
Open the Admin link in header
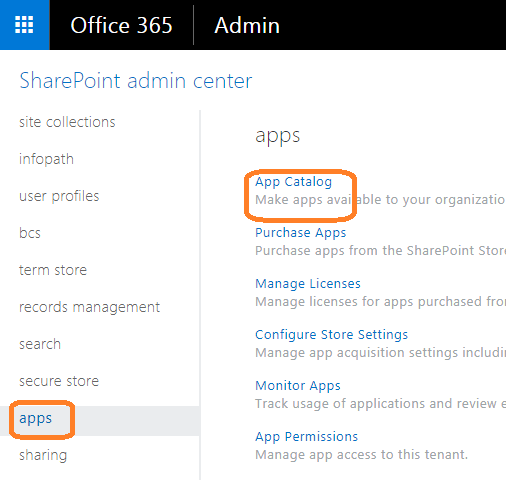pos(247,25)
